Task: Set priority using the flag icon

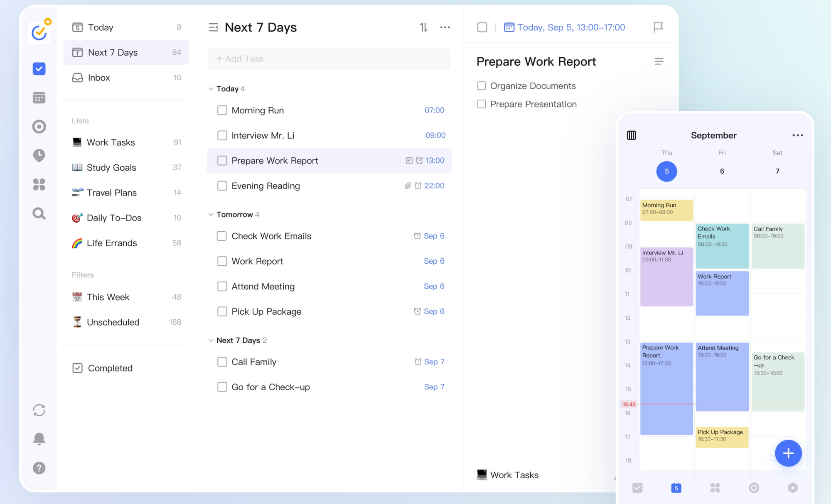Action: (x=658, y=27)
